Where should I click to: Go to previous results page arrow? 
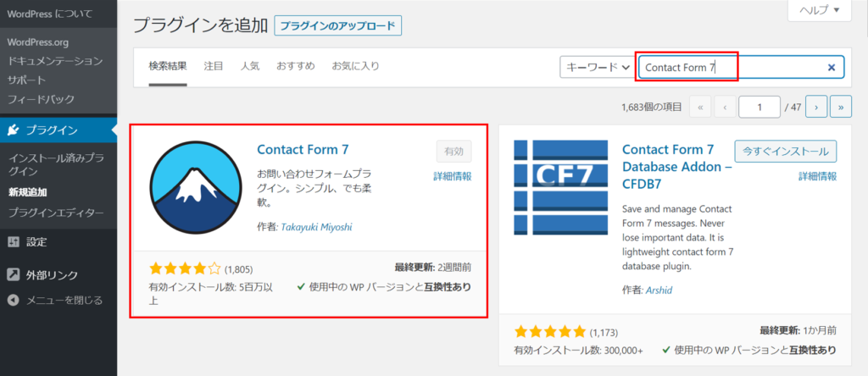[724, 108]
